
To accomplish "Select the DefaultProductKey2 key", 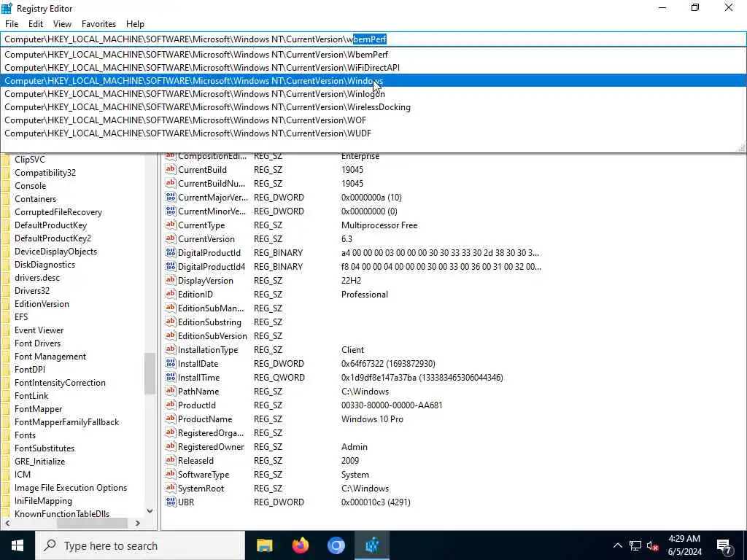I will point(53,238).
